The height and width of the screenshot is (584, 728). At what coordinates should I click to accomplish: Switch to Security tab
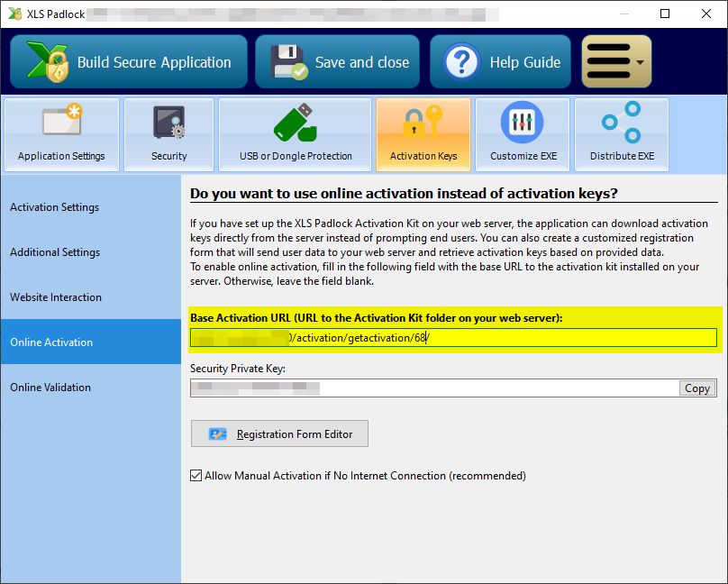click(169, 134)
